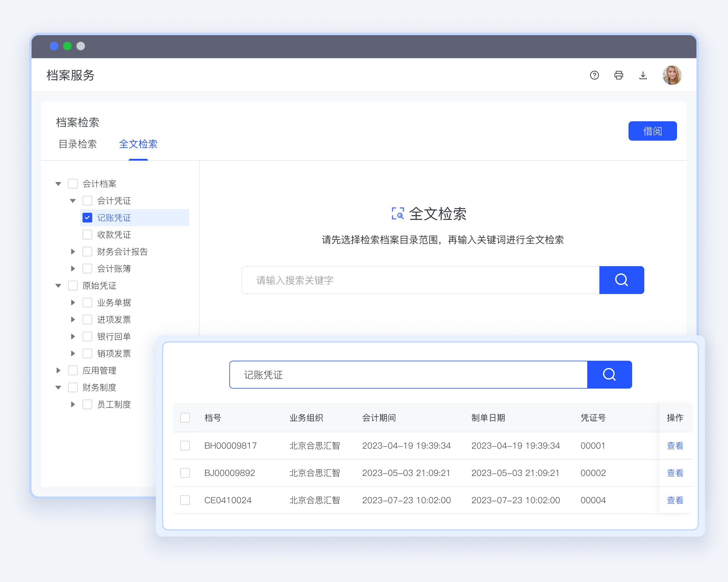Image resolution: width=728 pixels, height=582 pixels.
Task: Collapse the 会计档案 tree node
Action: 59,184
